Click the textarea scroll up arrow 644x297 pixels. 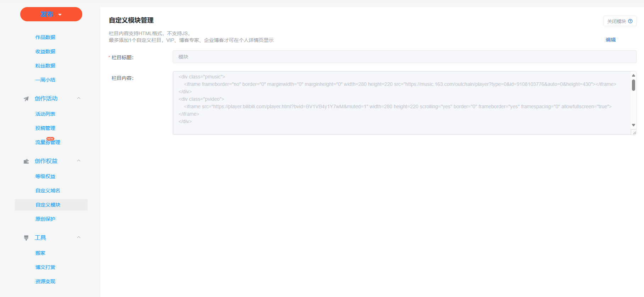point(633,75)
